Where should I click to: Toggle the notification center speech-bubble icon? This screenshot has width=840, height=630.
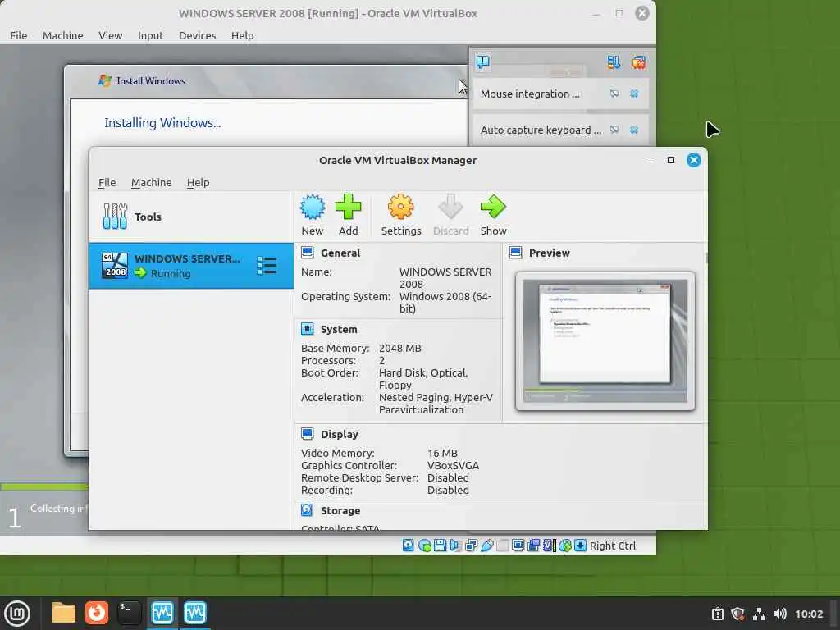482,62
